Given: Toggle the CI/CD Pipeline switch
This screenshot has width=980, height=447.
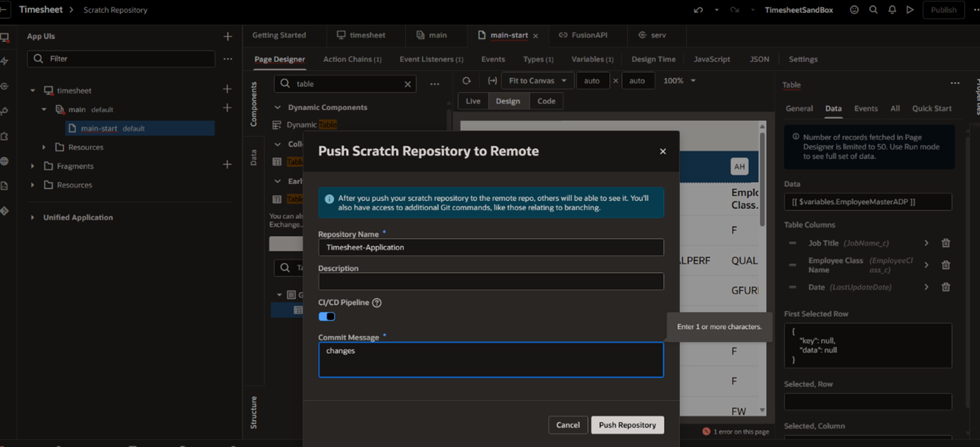Looking at the screenshot, I should [327, 316].
